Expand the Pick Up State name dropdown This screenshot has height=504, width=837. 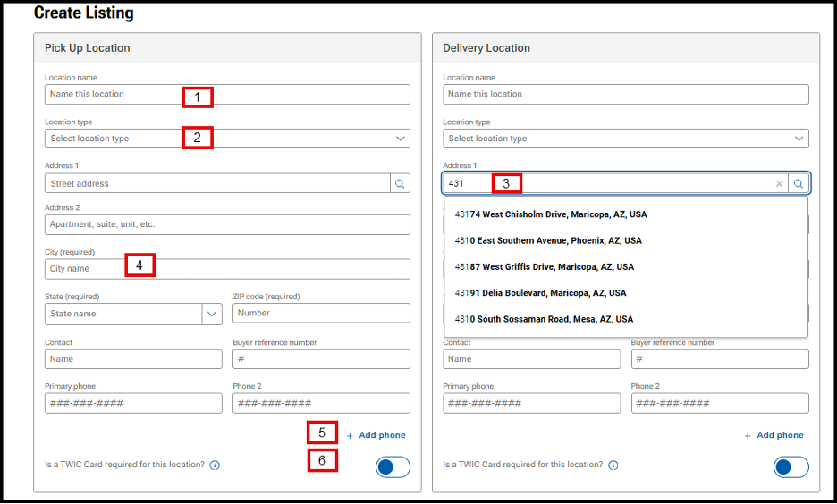click(x=212, y=314)
